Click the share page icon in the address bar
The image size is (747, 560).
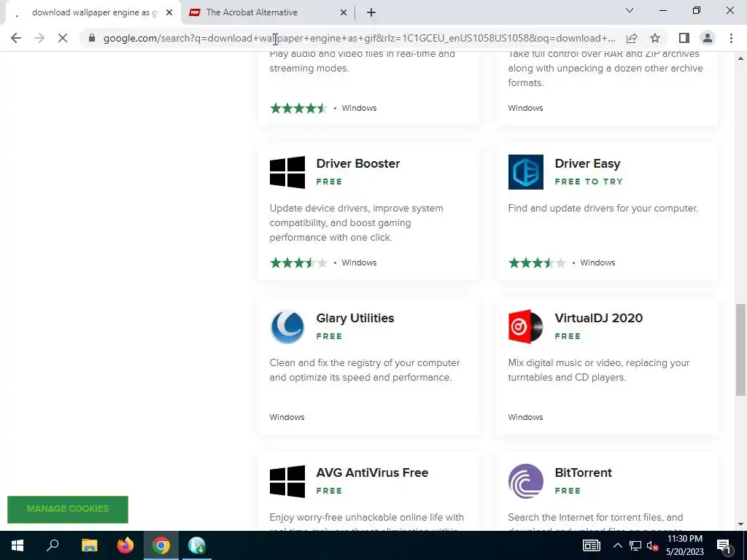[x=632, y=38]
